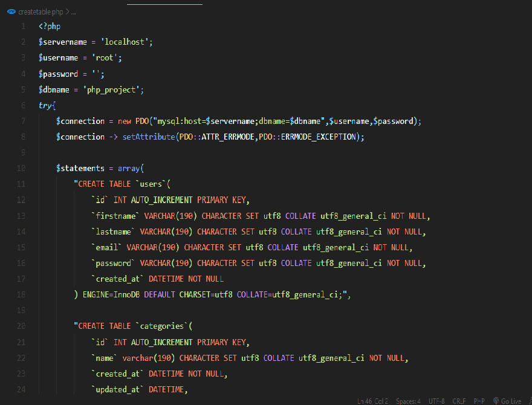Image resolution: width=532 pixels, height=405 pixels.
Task: Click line number 10 in the gutter
Action: (x=21, y=169)
